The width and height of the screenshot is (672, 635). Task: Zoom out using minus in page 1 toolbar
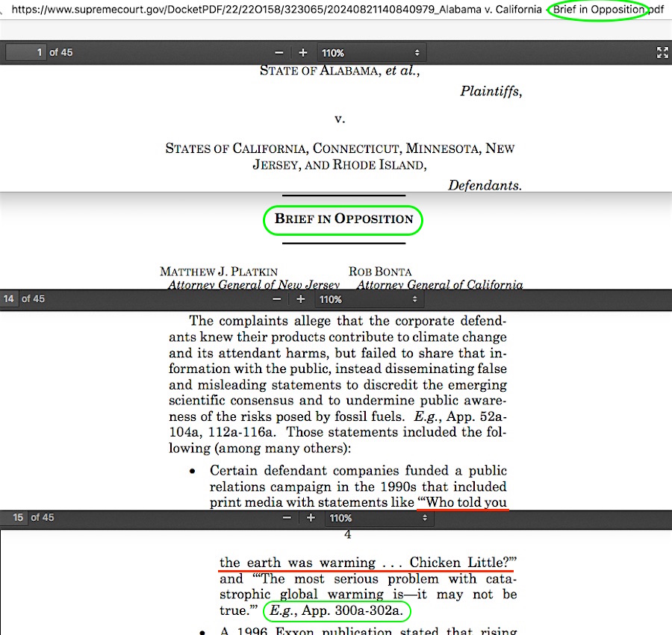click(x=279, y=53)
